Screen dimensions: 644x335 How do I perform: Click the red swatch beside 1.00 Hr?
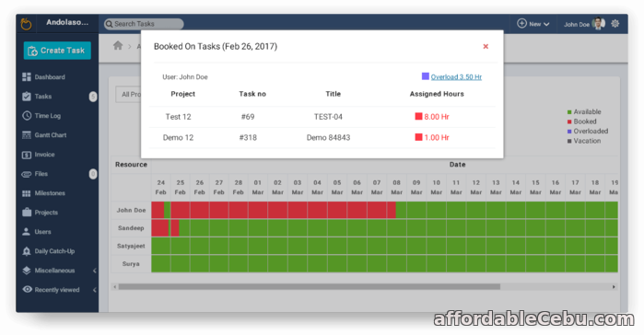coord(418,137)
